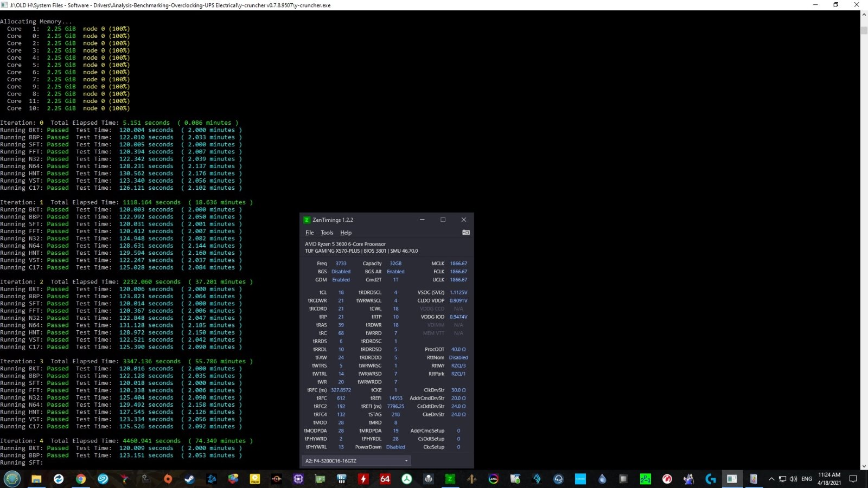Maximize the ZenTimings window
This screenshot has width=868, height=488.
point(443,220)
